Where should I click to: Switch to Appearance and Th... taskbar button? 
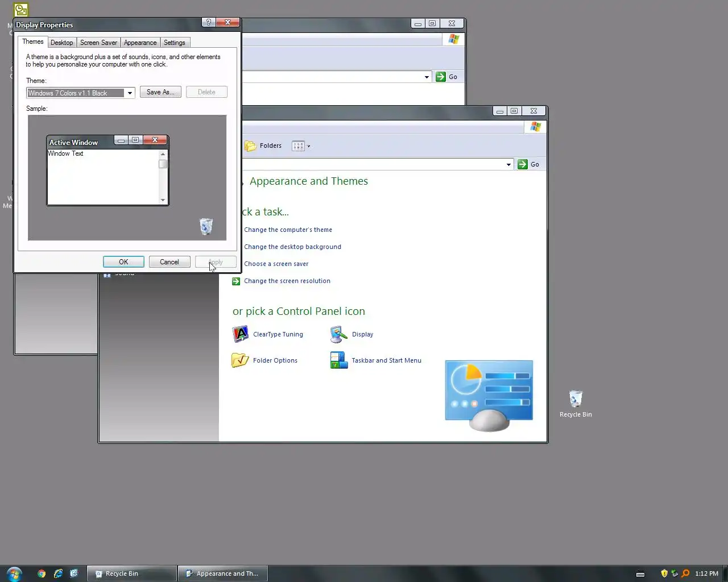tap(222, 573)
